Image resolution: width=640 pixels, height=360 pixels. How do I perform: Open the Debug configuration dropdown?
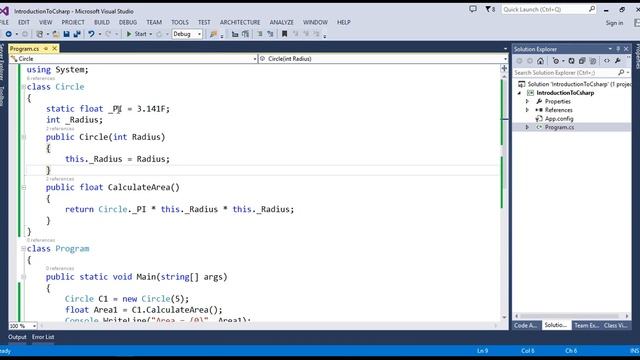click(187, 34)
